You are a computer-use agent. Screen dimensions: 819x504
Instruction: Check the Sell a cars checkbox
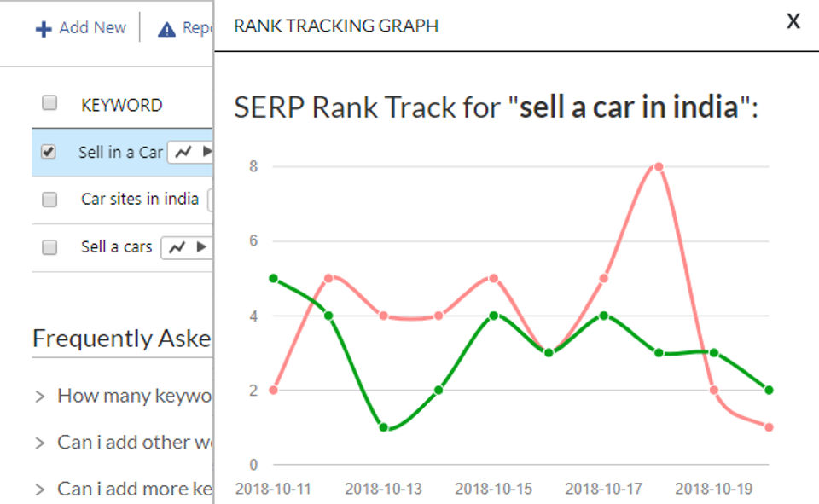tap(49, 247)
